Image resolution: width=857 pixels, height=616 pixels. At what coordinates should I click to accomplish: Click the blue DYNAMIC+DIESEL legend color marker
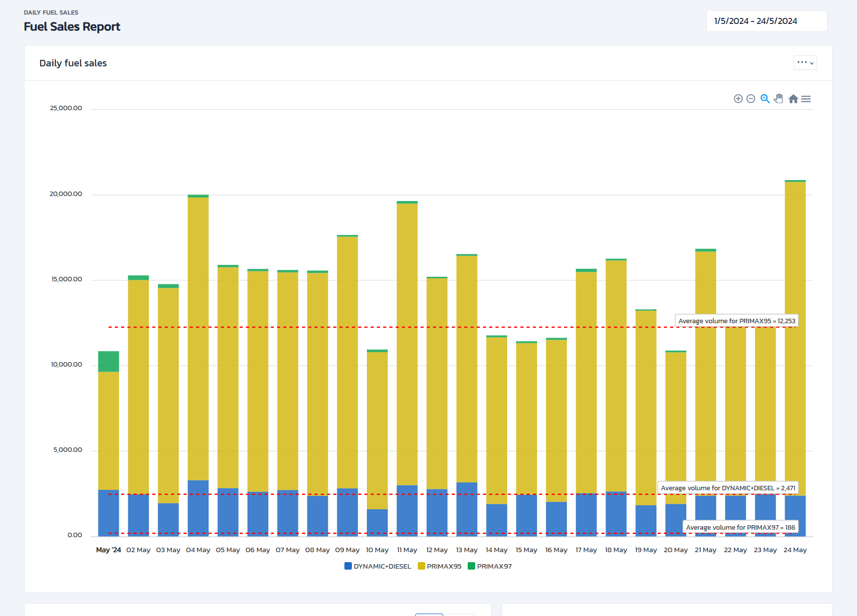(348, 566)
